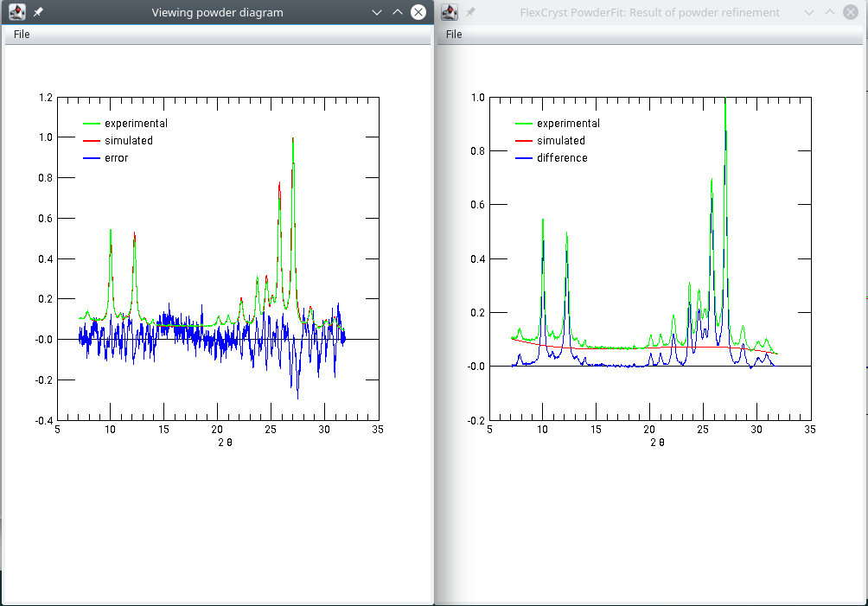
Task: Minimize the Viewing powder diagram window
Action: [376, 13]
